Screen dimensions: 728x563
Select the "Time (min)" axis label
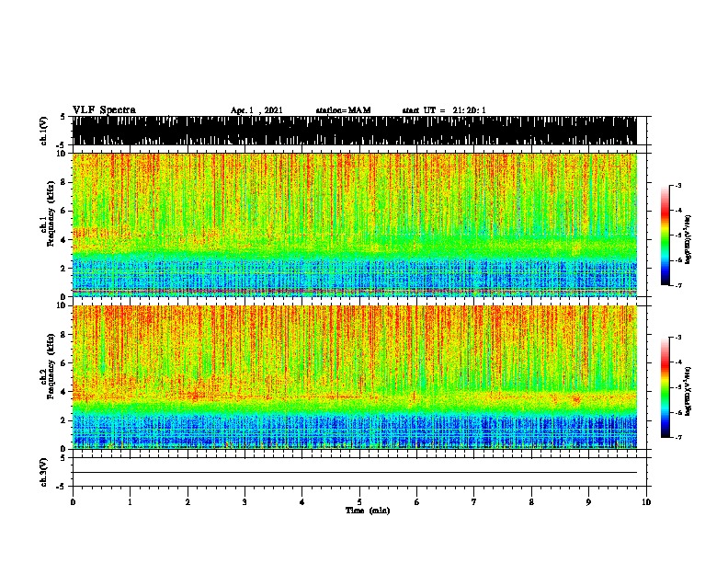(368, 511)
